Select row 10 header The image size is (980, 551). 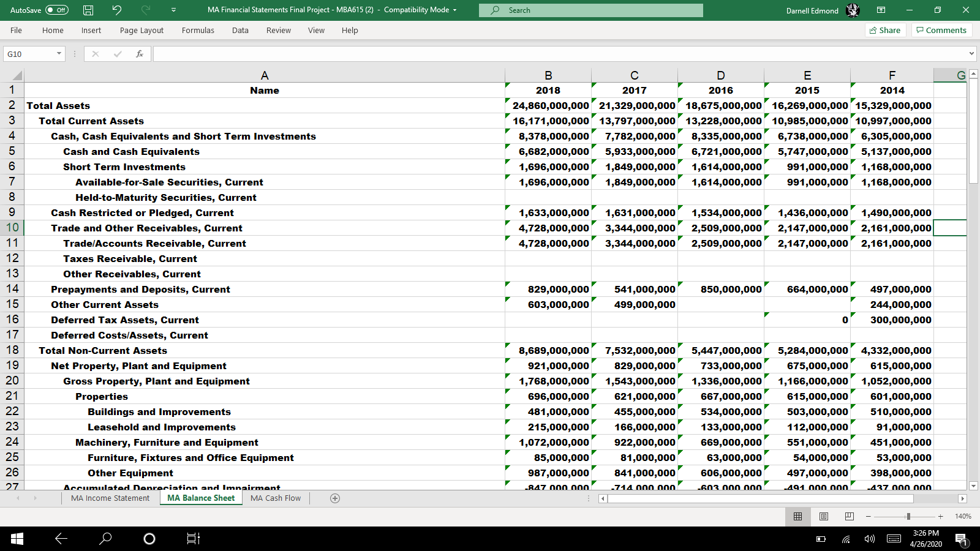coord(12,228)
